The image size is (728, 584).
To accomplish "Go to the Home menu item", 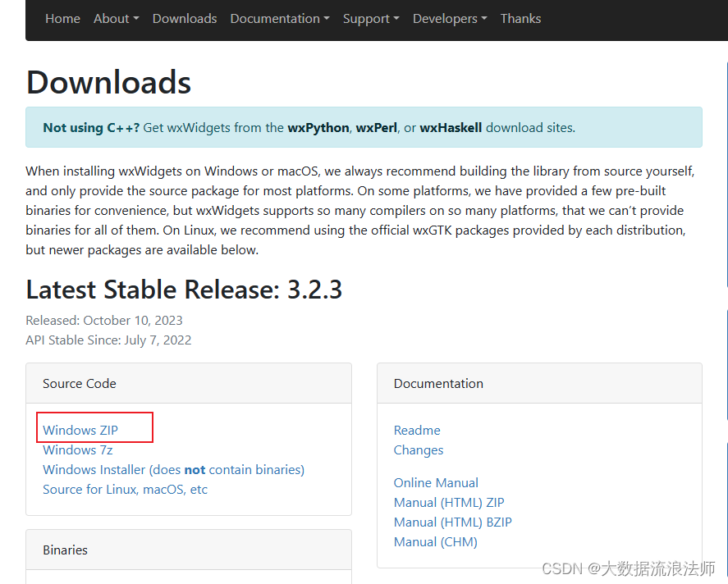I will (x=62, y=18).
